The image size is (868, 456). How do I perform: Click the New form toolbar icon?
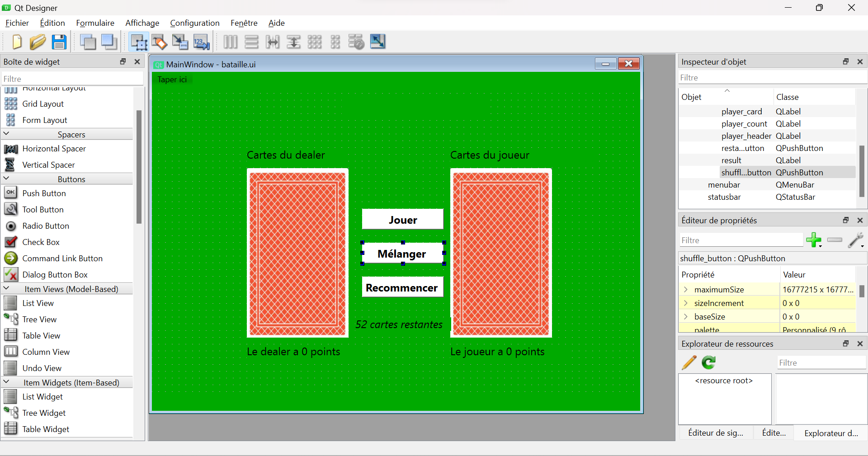coord(17,42)
